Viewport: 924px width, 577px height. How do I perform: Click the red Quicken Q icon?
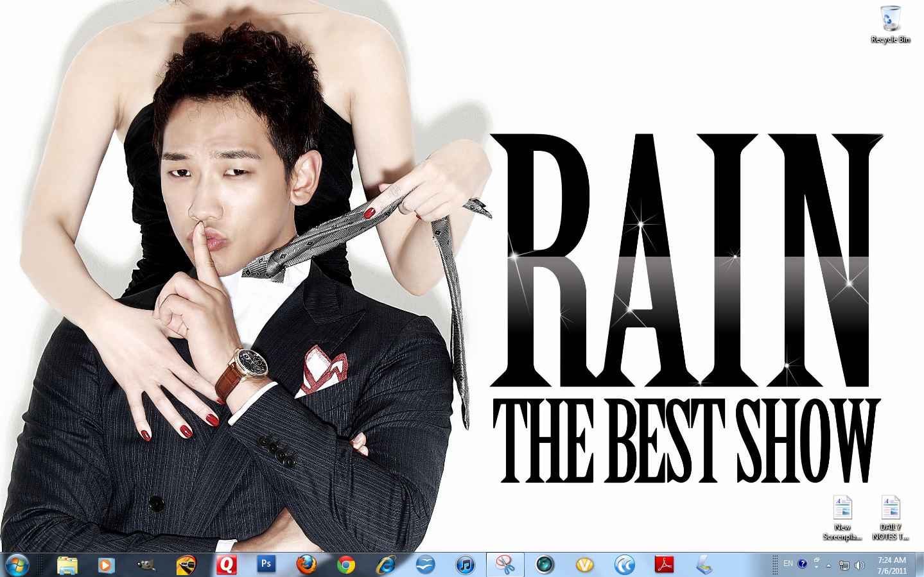226,565
